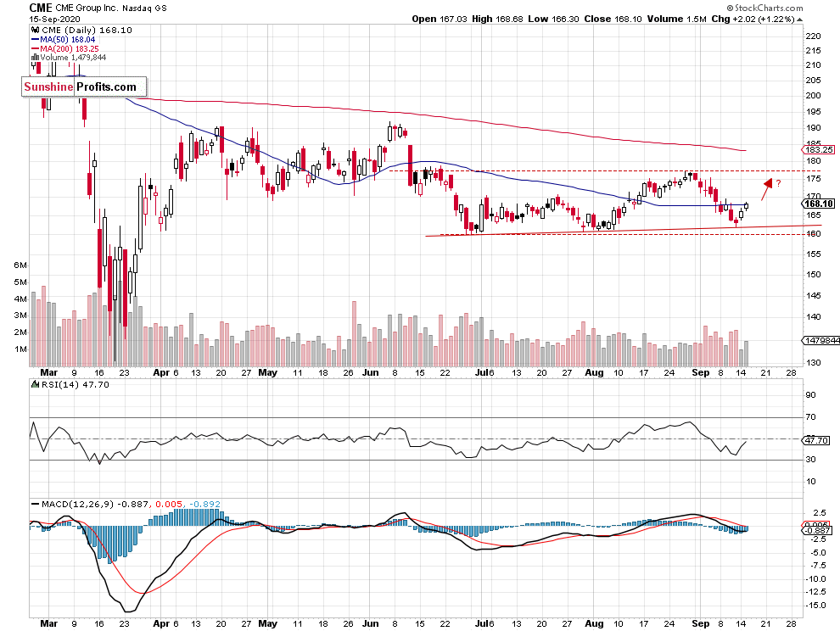Viewport: 840px width, 631px height.
Task: Click the Jul label on bottom MACD axis
Action: click(481, 623)
